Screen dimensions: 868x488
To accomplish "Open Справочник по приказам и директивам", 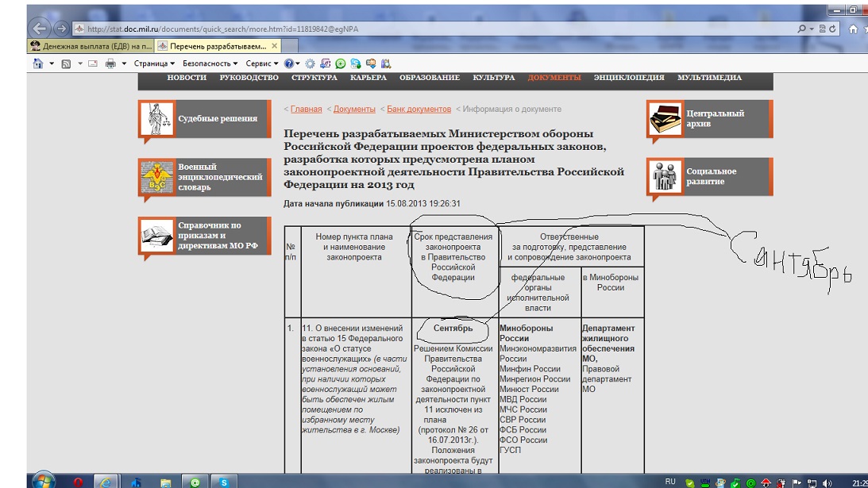I will 205,236.
